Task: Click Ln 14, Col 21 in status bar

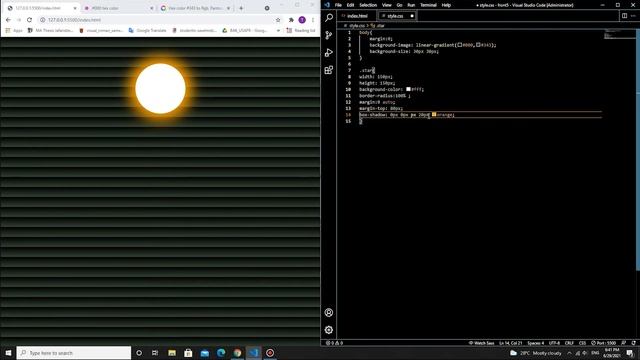Action: (510, 343)
